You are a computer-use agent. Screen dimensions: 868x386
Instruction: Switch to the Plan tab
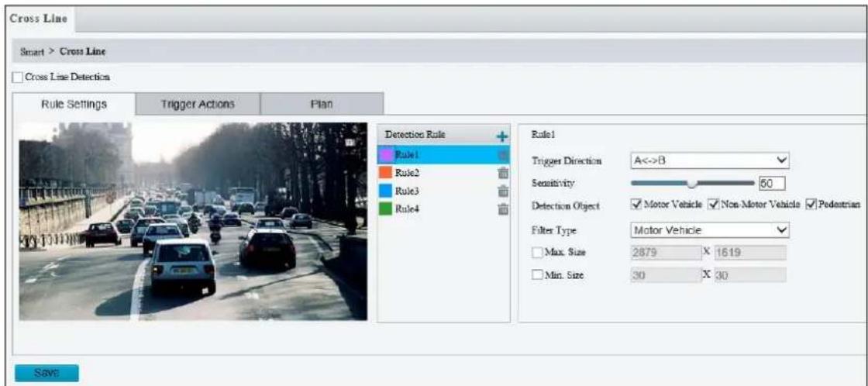point(322,104)
